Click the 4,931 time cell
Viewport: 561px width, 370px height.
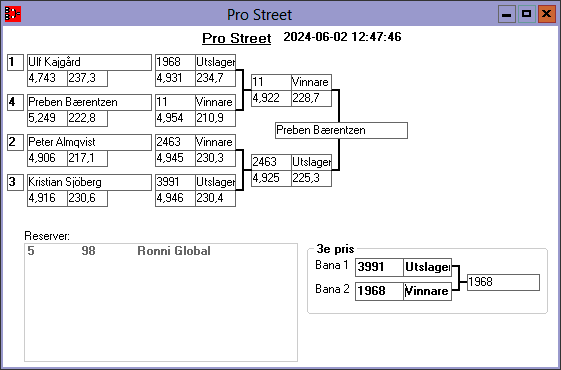pos(175,78)
